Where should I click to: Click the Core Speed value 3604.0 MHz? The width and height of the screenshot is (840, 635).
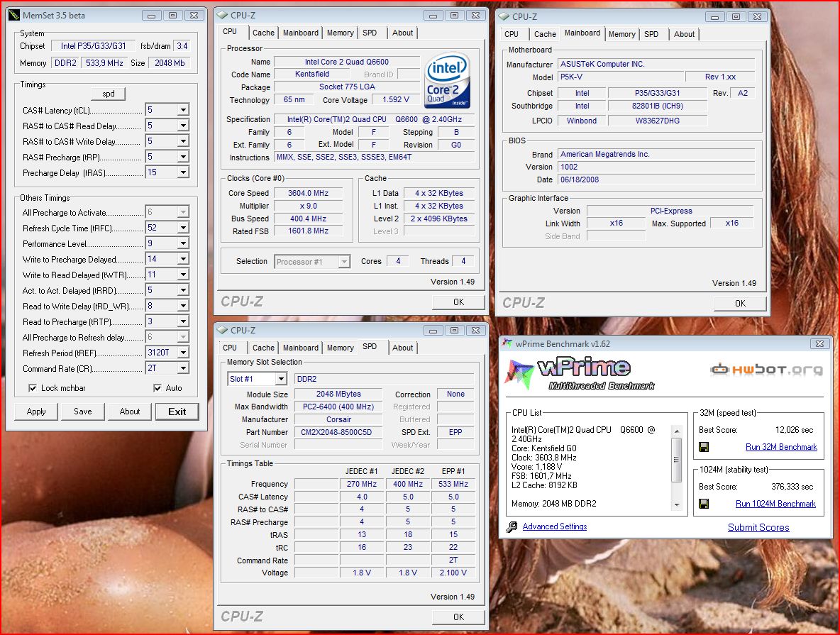308,194
